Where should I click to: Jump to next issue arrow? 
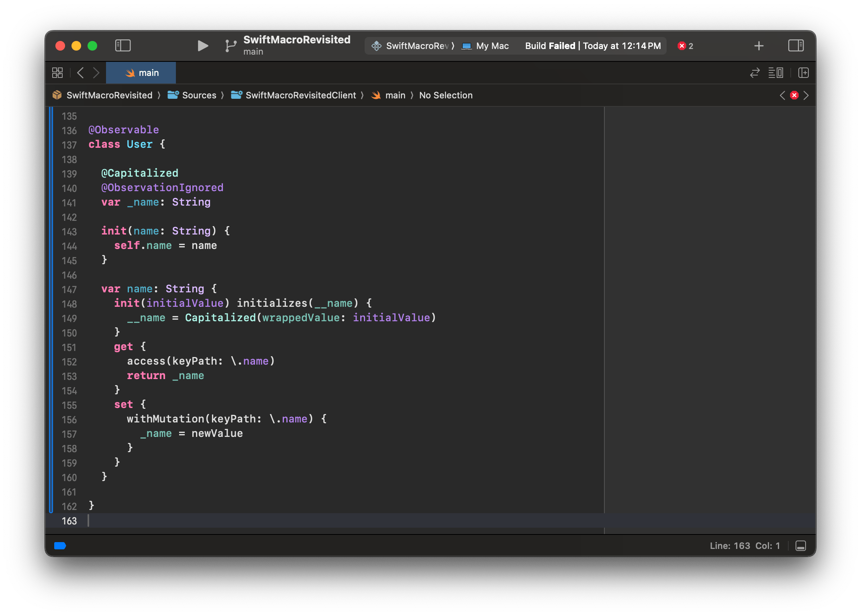click(806, 95)
